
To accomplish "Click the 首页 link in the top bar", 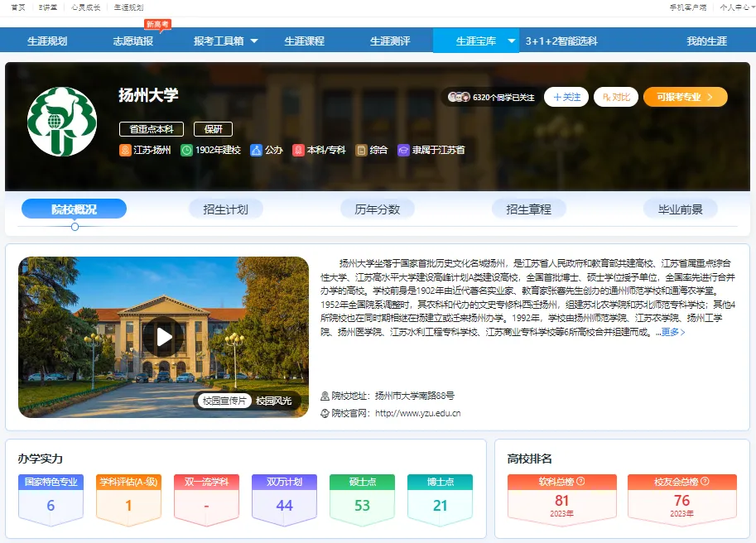I will 18,7.
